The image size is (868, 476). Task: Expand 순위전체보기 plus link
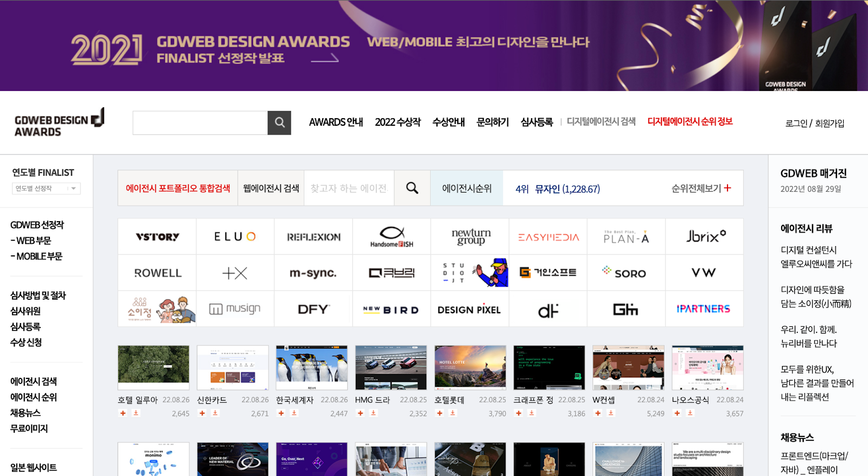701,188
